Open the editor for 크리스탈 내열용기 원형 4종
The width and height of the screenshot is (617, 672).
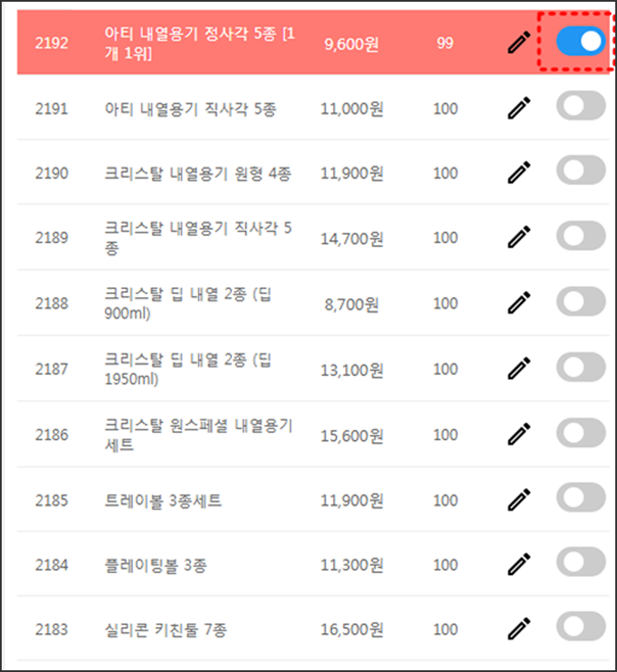coord(519,173)
